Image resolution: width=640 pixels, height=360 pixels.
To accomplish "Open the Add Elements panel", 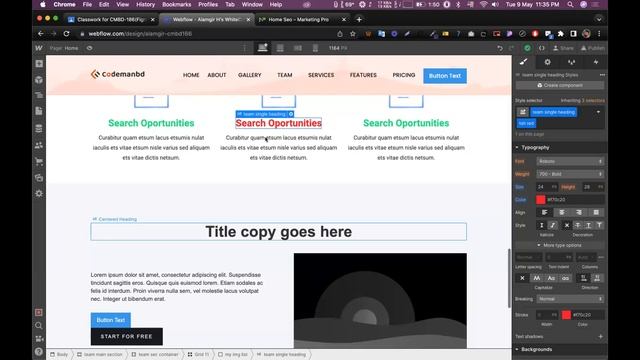I will (39, 64).
